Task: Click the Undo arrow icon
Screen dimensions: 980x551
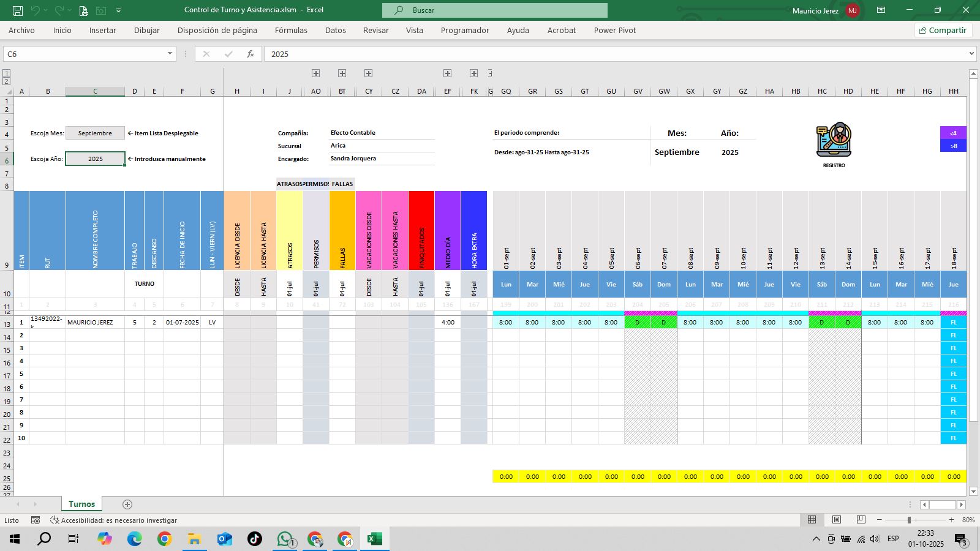Action: 36,10
